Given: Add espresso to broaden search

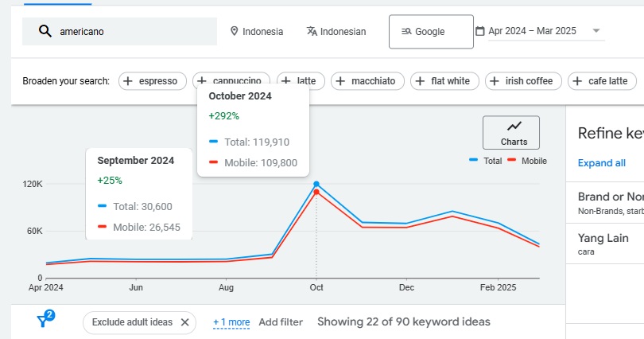Looking at the screenshot, I should click(153, 81).
